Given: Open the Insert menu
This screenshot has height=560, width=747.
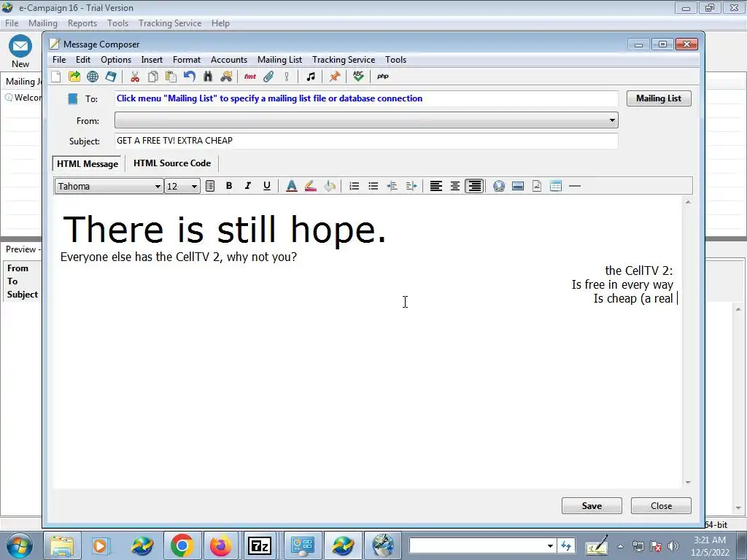Looking at the screenshot, I should tap(152, 60).
